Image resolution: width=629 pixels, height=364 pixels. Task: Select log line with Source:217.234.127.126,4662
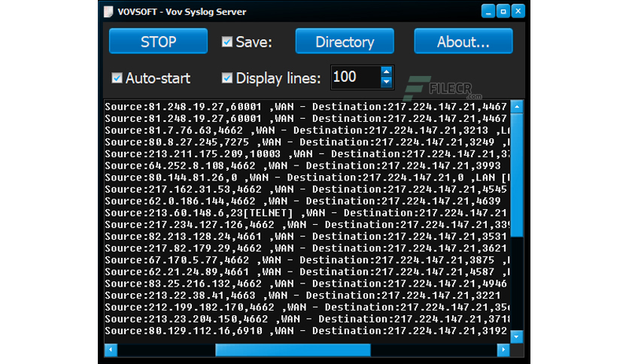[307, 225]
